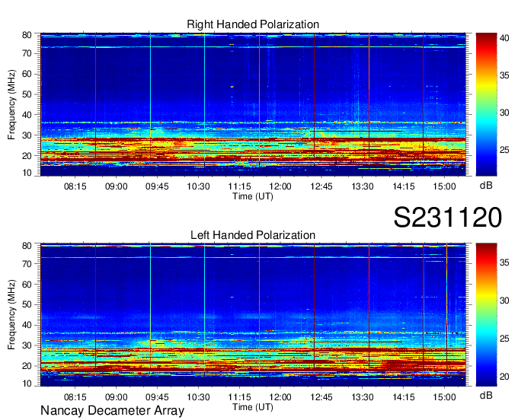Click the 13:30 time tick of the right-handed plot
This screenshot has width=518, height=420.
point(363,186)
